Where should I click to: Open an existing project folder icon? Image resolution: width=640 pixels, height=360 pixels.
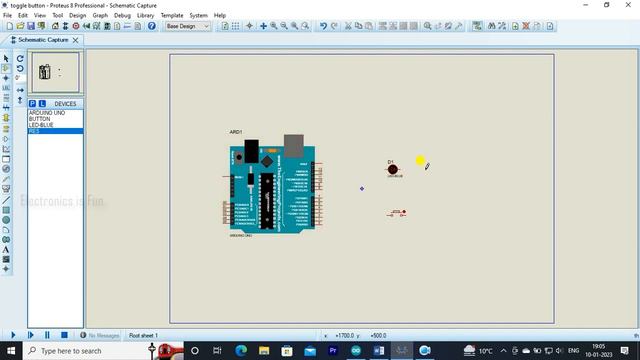(x=20, y=26)
